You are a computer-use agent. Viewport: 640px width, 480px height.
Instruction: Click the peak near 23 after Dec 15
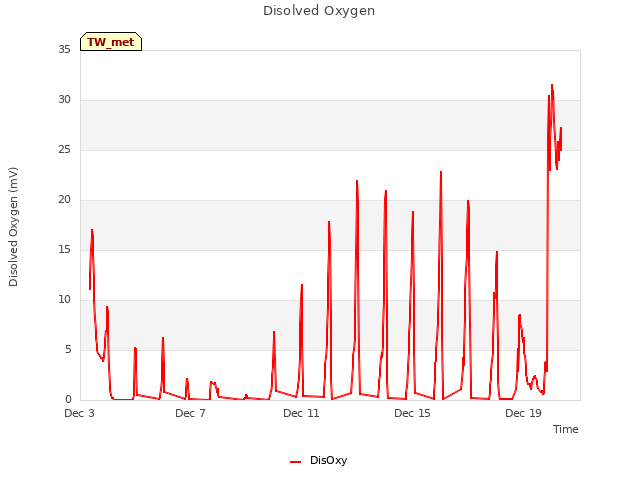tap(441, 172)
